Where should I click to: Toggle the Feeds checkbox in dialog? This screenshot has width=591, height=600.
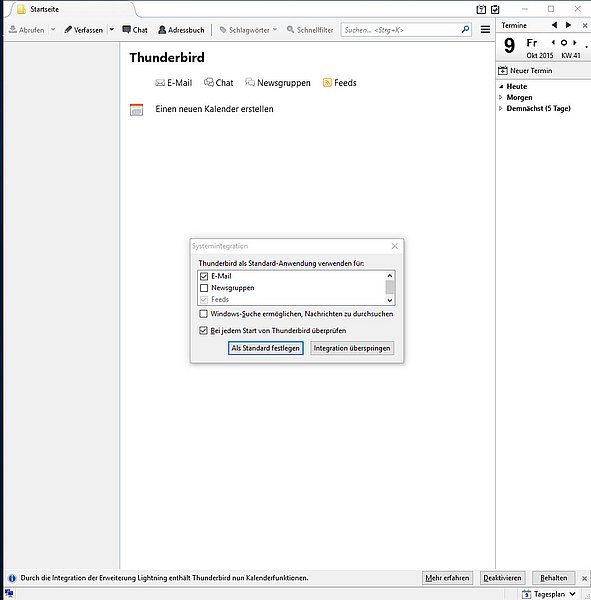point(204,299)
